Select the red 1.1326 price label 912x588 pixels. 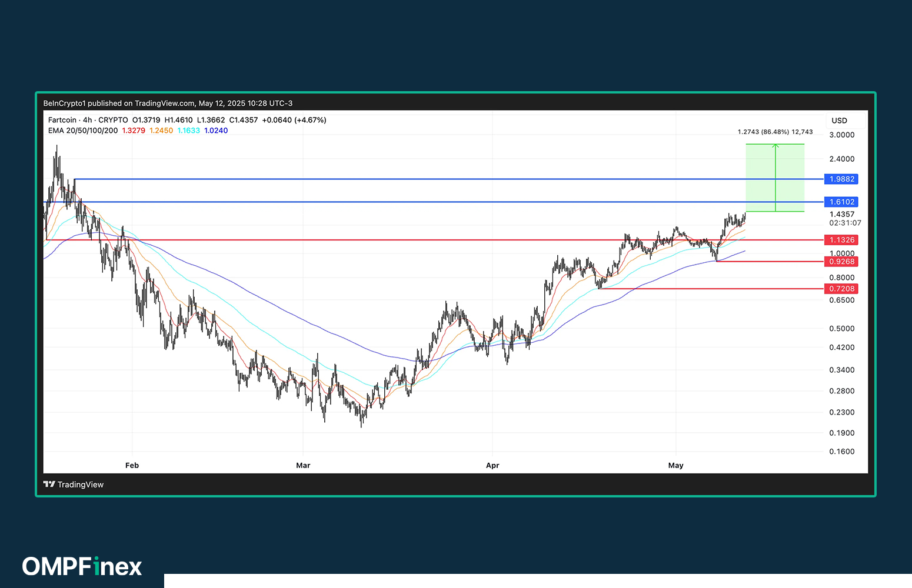point(841,240)
